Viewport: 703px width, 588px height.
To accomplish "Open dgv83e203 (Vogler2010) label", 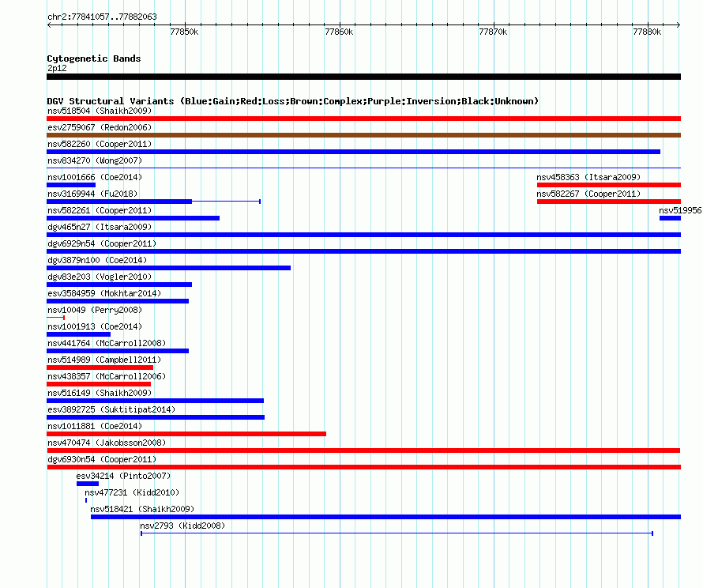I will [x=100, y=277].
